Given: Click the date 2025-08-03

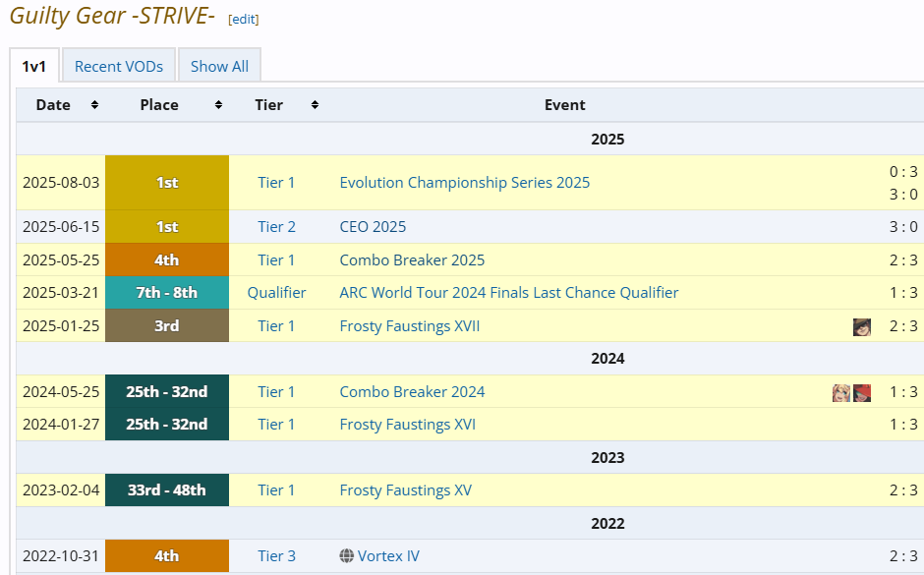Looking at the screenshot, I should click(x=61, y=183).
